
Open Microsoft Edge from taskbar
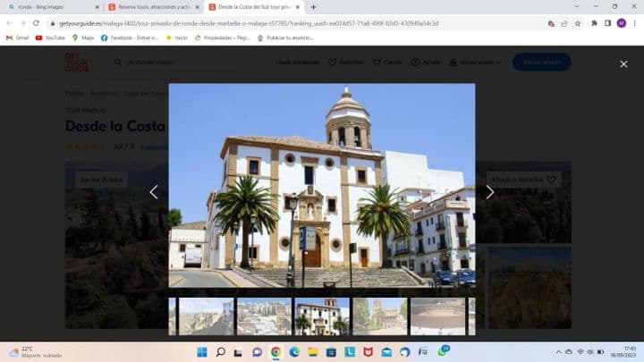(x=294, y=352)
